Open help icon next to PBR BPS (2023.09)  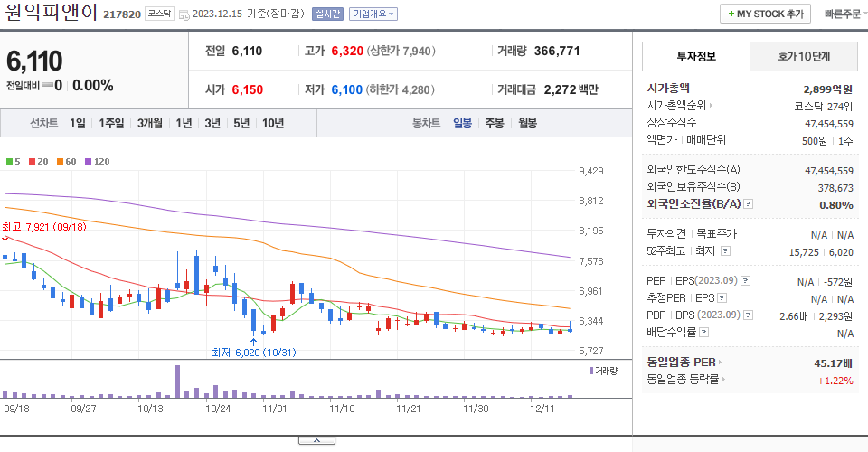pos(748,315)
